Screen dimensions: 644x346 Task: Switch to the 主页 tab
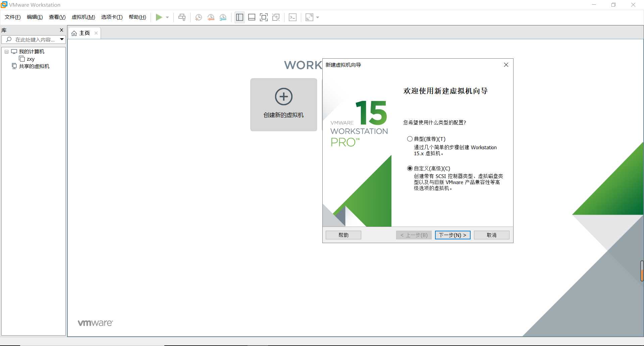click(x=85, y=33)
